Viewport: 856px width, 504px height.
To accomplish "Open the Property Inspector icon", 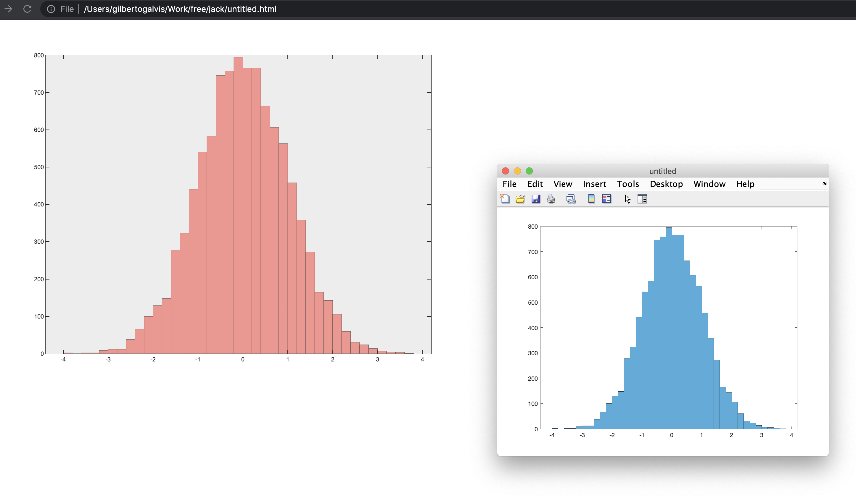I will (x=642, y=199).
